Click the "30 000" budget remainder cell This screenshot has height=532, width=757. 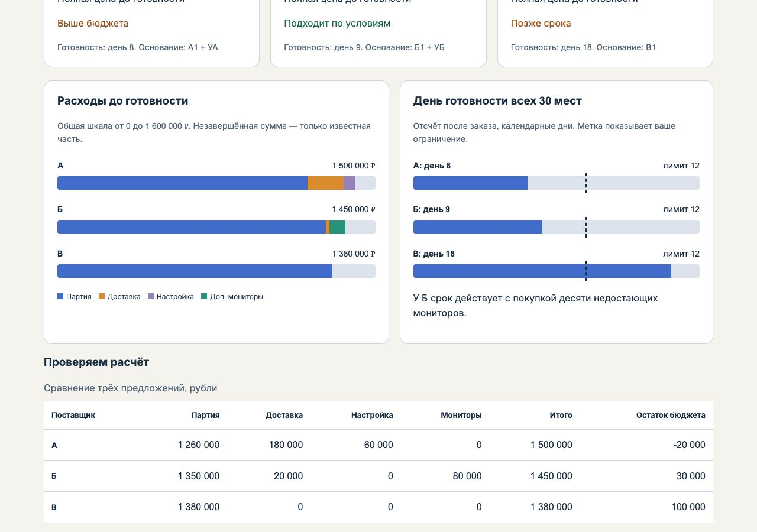click(x=691, y=476)
